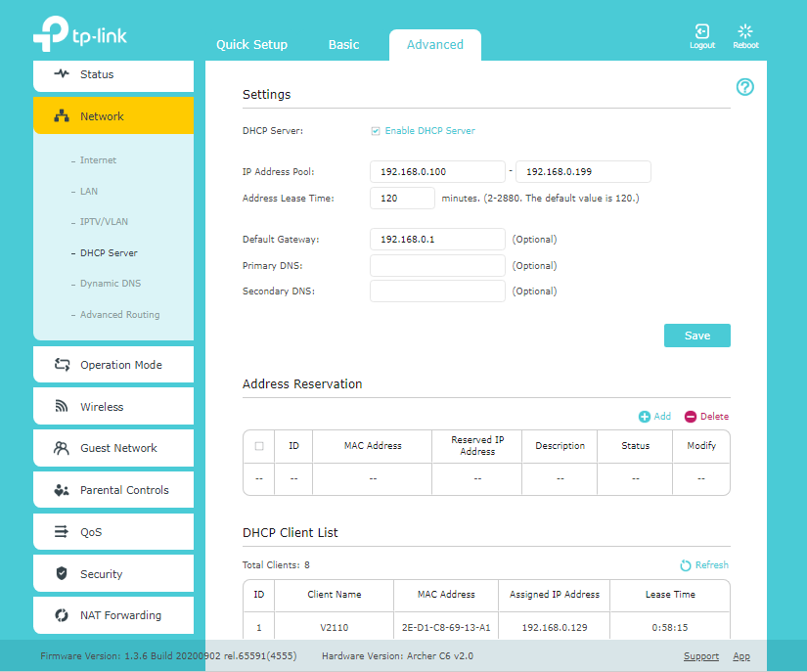
Task: Open Security section with shield icon
Action: coord(112,574)
